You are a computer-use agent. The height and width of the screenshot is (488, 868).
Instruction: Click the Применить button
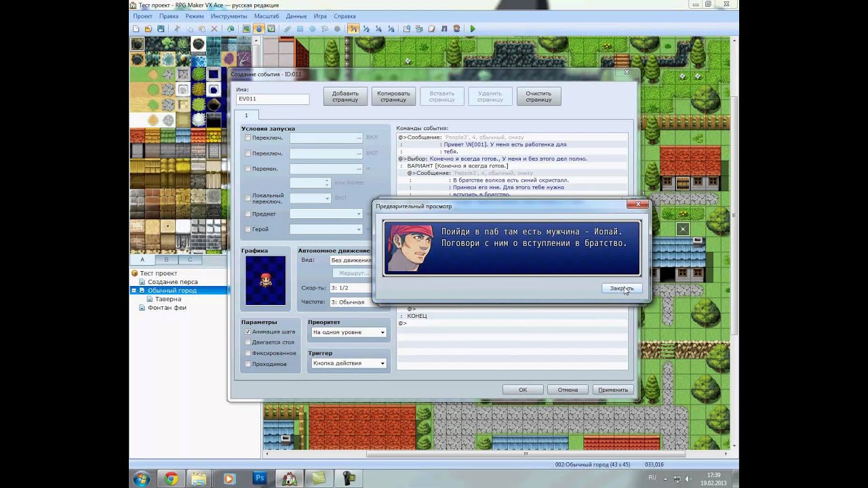point(613,390)
